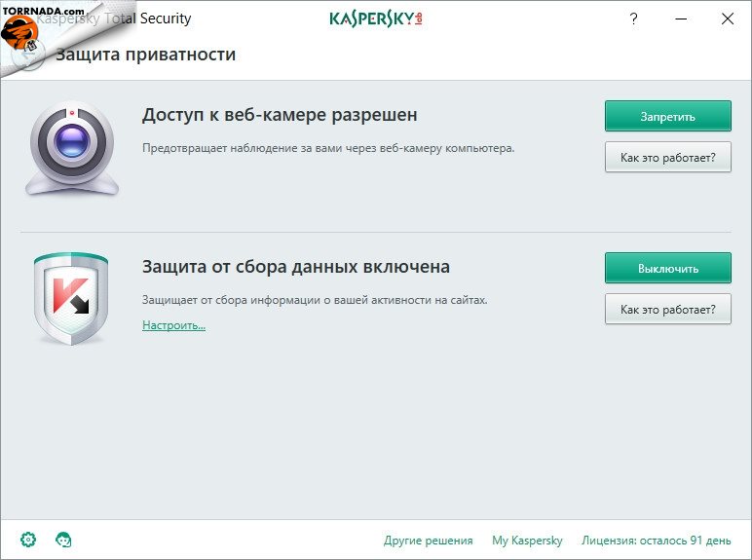This screenshot has width=752, height=560.
Task: Close the Kaspersky Total Security window
Action: (x=728, y=19)
